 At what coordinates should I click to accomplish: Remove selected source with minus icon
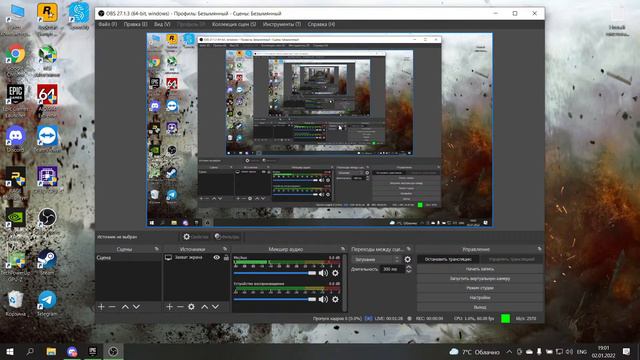180,307
